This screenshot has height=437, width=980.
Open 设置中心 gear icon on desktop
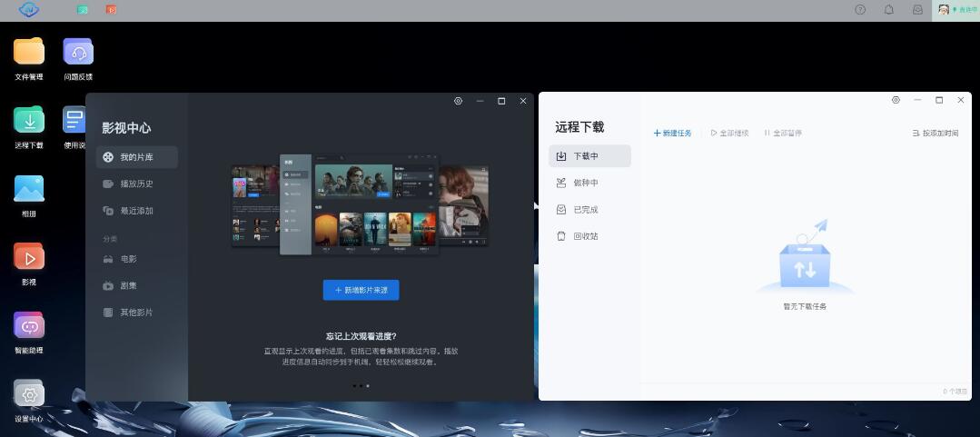[29, 395]
